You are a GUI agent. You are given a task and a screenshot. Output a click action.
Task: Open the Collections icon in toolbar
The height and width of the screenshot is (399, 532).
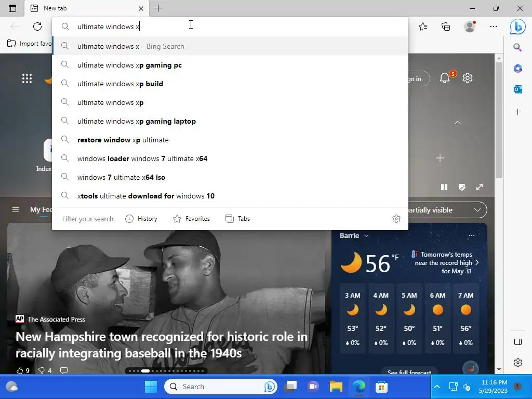[x=446, y=26]
